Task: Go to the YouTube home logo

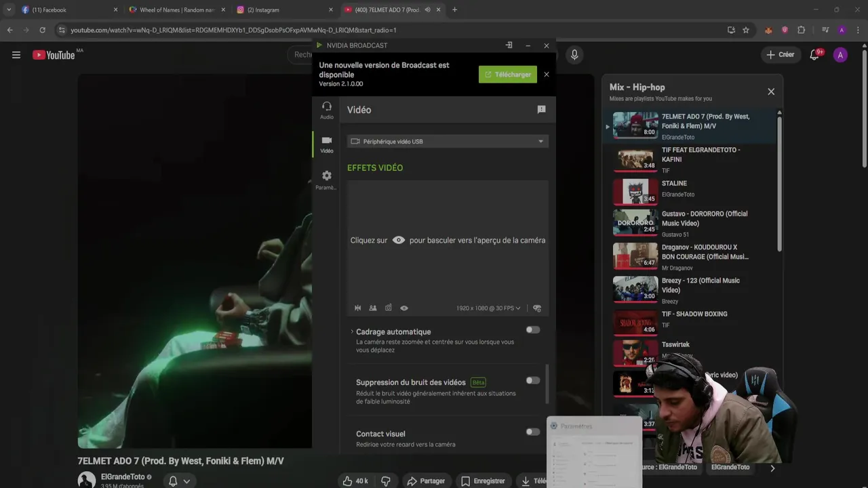Action: pyautogui.click(x=54, y=55)
